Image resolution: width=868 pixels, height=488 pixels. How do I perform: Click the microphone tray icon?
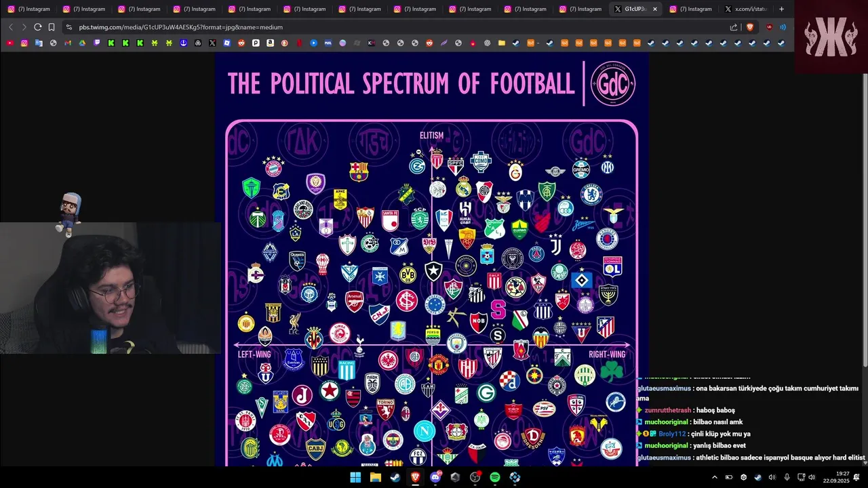click(x=787, y=477)
